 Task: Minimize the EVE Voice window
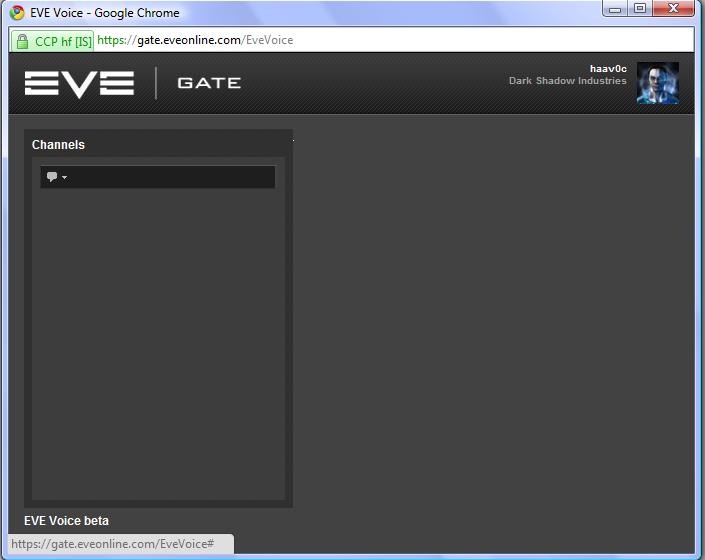(614, 9)
